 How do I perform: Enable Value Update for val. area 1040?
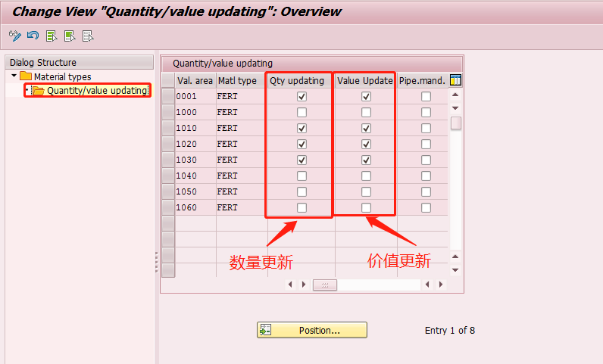pos(366,176)
